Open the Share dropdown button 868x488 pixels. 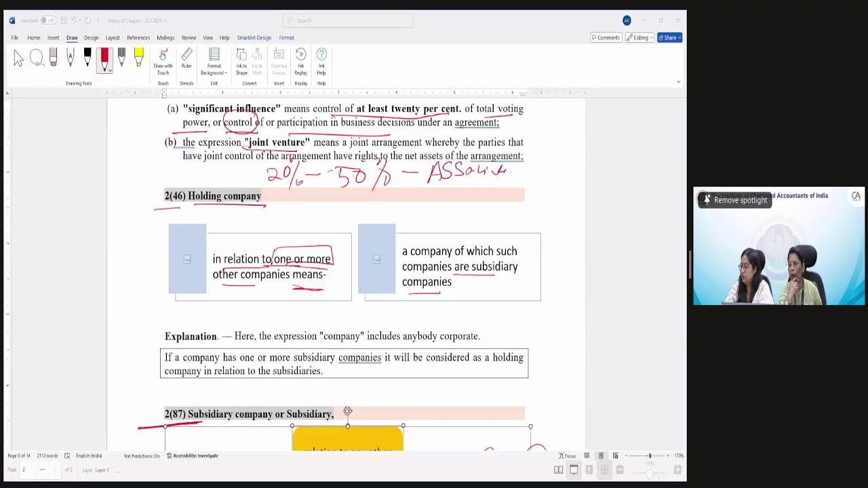point(669,38)
